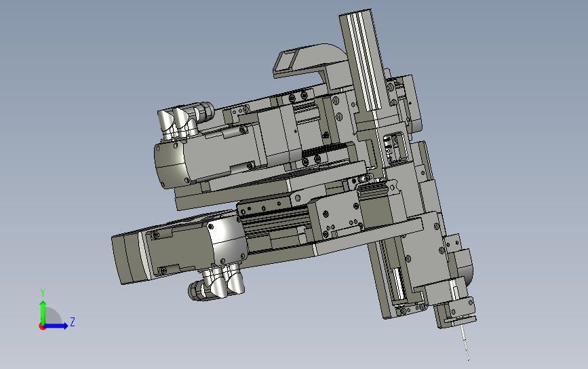
Task: Select the thin dispensing needle at the model's bottom
Action: coord(465,343)
